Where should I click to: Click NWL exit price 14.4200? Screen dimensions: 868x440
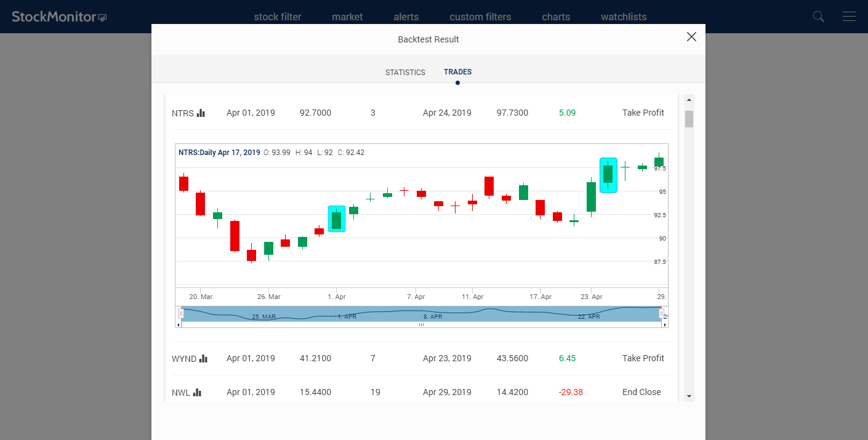coord(512,392)
